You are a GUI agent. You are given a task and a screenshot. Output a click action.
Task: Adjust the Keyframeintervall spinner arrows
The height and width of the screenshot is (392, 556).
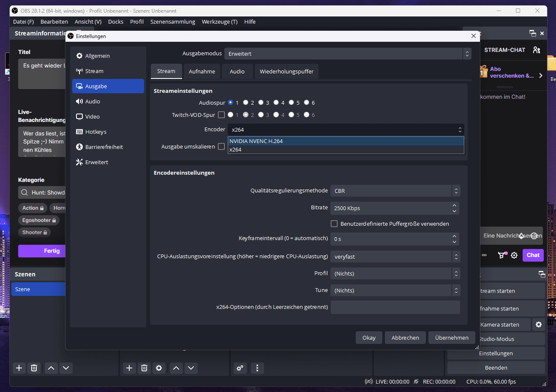tap(454, 239)
